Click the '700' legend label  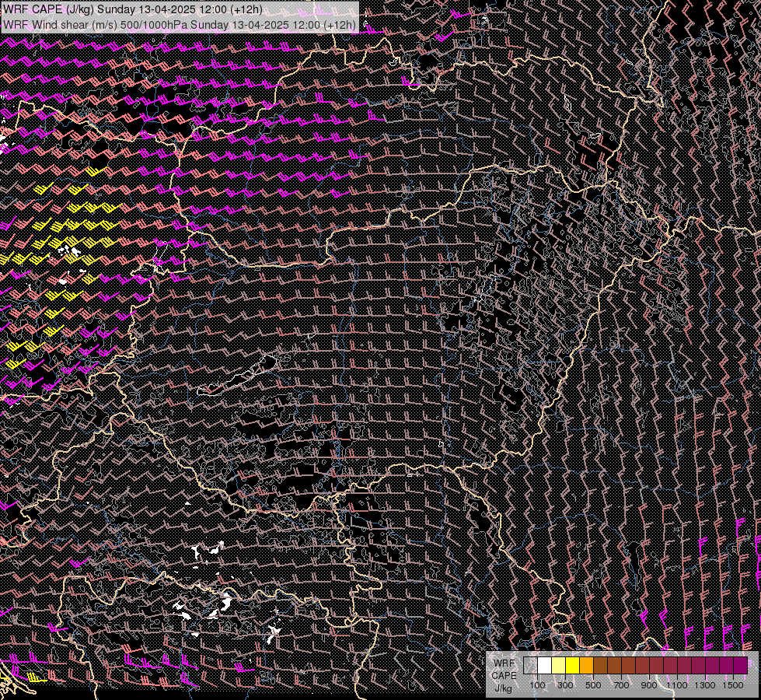tap(621, 685)
